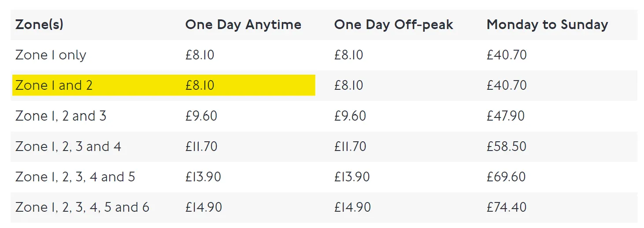Select the Zone 1, 2, 3, 4 and 5 label
644x228 pixels.
pyautogui.click(x=75, y=177)
